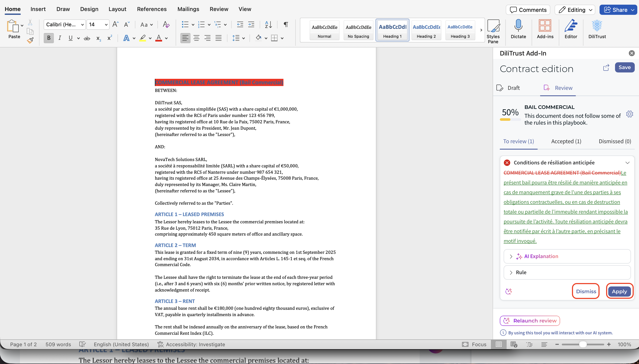Toggle Bold formatting
Image resolution: width=639 pixels, height=364 pixels.
point(49,38)
